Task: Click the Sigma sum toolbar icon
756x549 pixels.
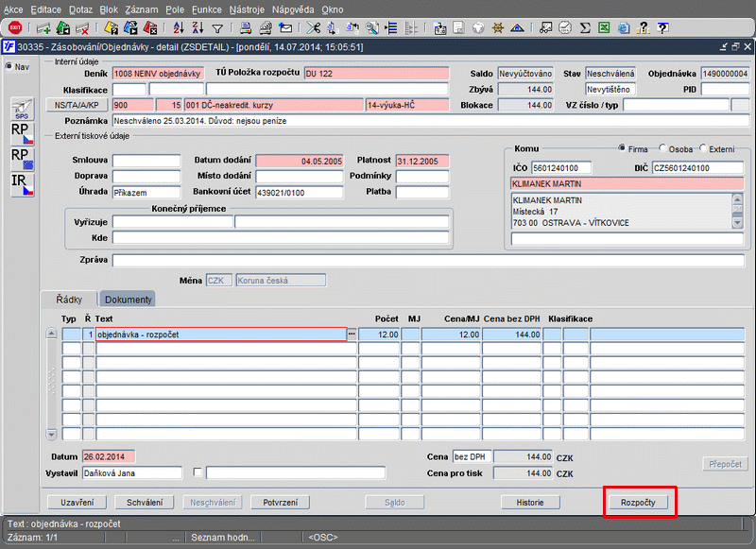Action: [x=585, y=28]
